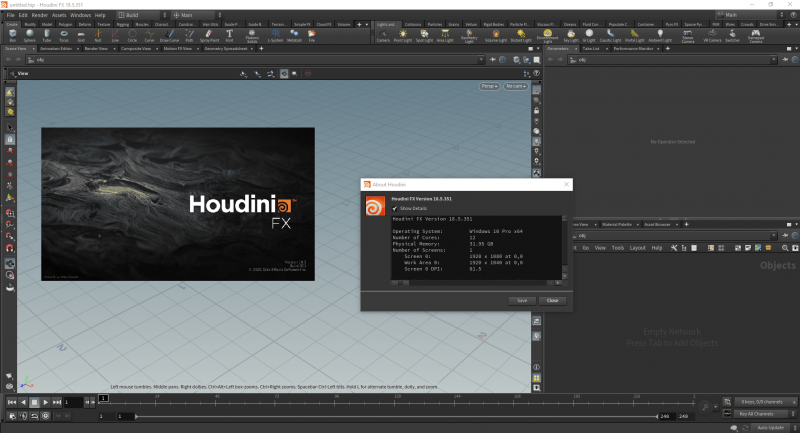Click the playbar range slider handle
Image resolution: width=800 pixels, height=433 pixels.
(136, 416)
